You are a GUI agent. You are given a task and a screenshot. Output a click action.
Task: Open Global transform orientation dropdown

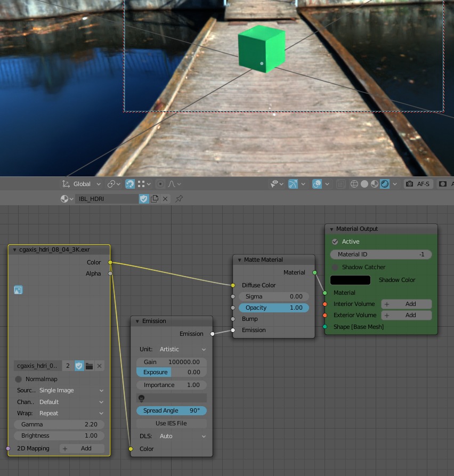[82, 184]
